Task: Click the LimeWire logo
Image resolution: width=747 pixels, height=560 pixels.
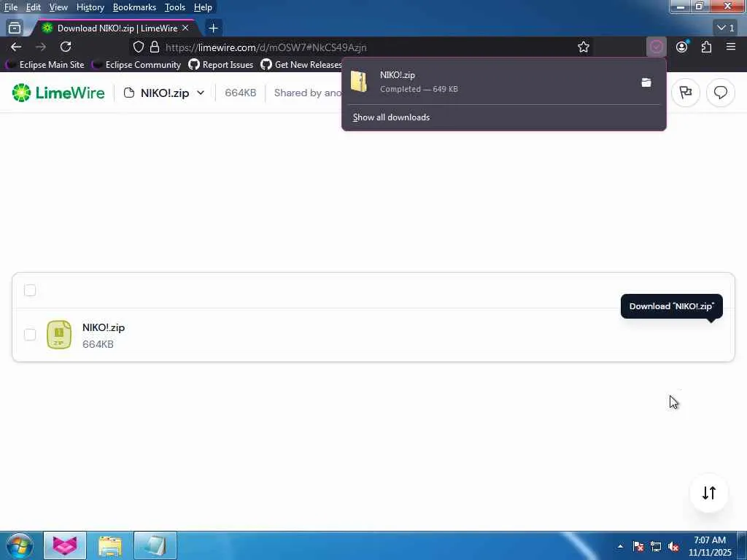Action: point(58,93)
